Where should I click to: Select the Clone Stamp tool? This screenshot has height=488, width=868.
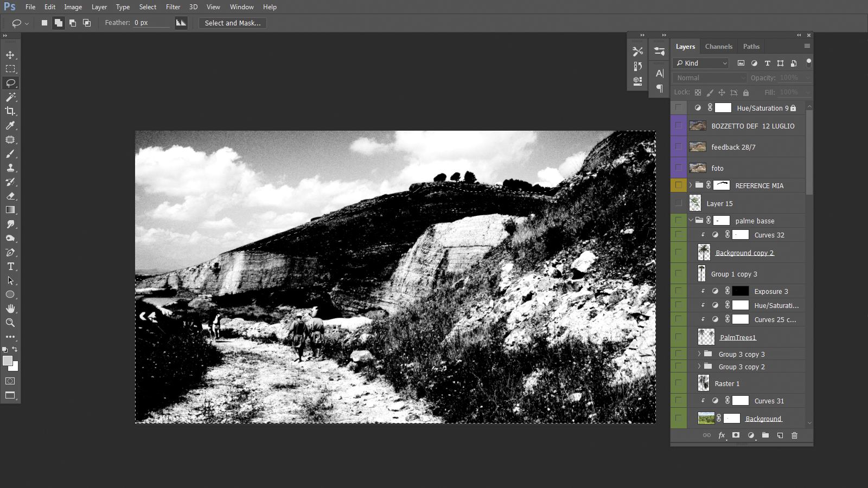[x=10, y=168]
